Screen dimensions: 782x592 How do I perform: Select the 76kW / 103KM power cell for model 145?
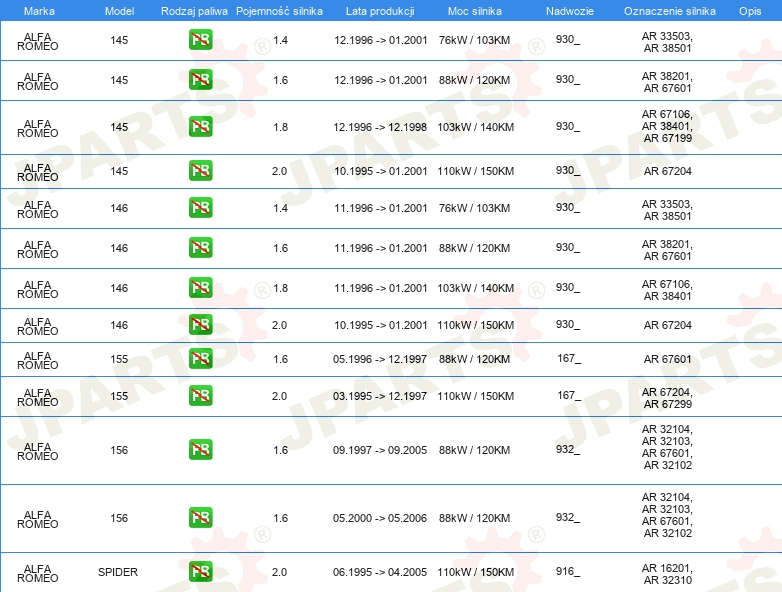[x=474, y=40]
